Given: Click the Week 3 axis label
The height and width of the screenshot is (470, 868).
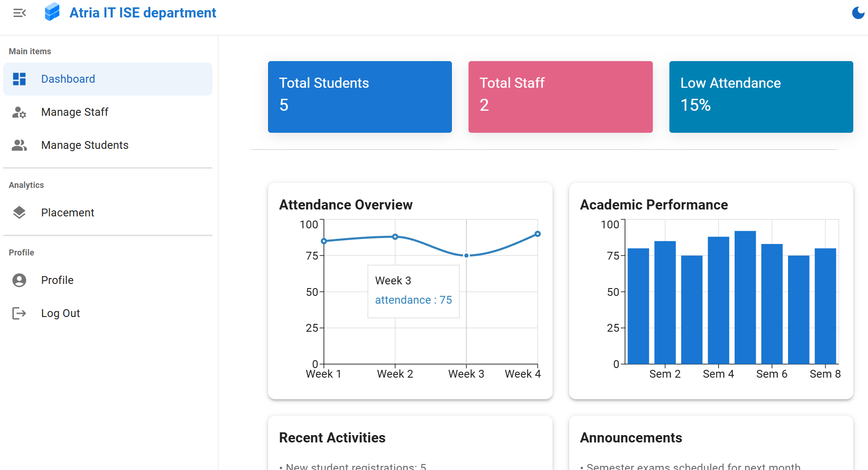Looking at the screenshot, I should click(x=466, y=374).
